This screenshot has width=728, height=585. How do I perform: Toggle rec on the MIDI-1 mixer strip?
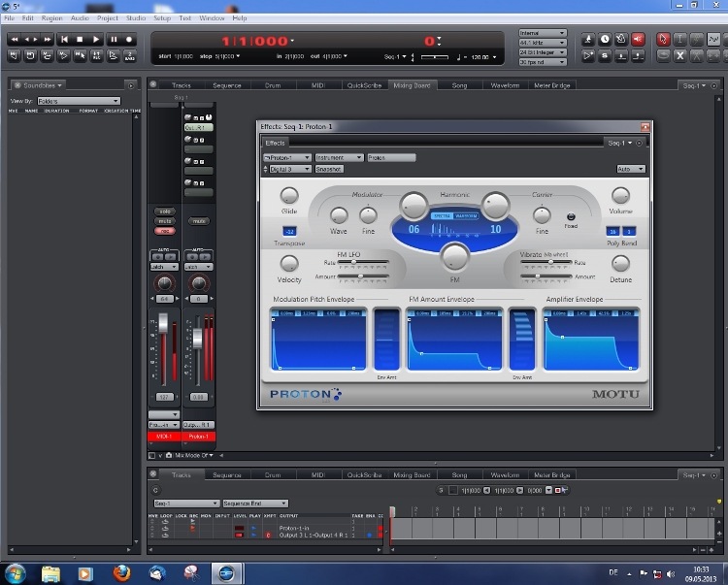[165, 231]
